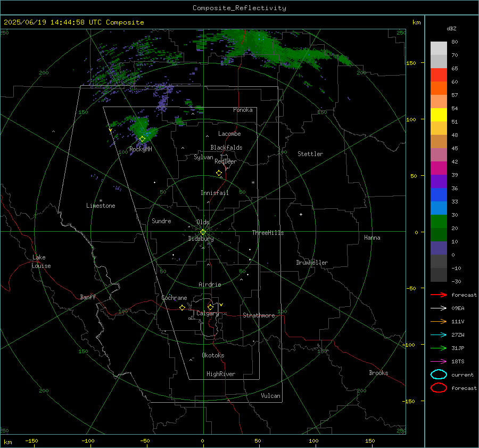The width and height of the screenshot is (479, 448).
Task: Click the green 31JP arrow legend icon
Action: tap(439, 348)
